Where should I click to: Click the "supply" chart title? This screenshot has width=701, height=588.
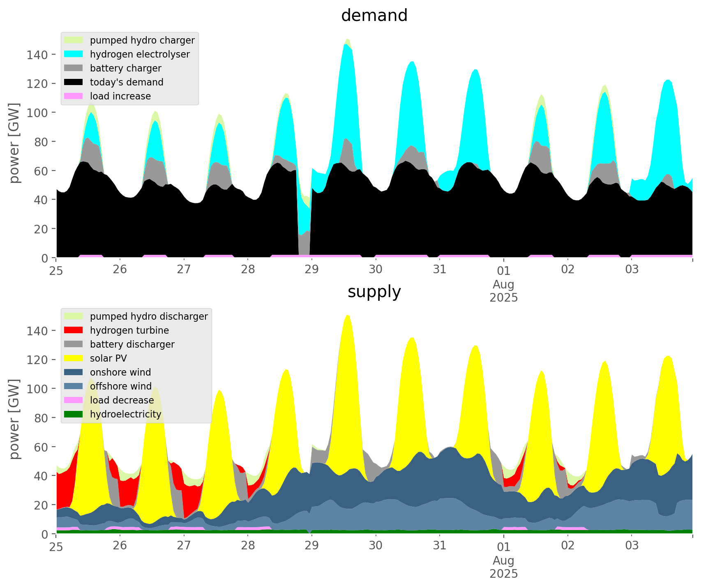(x=374, y=292)
